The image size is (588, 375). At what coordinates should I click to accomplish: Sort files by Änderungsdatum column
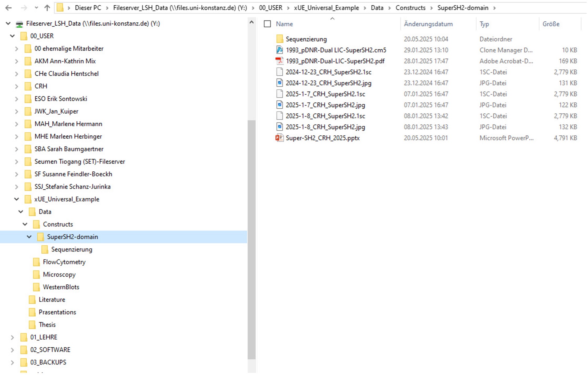(x=428, y=24)
